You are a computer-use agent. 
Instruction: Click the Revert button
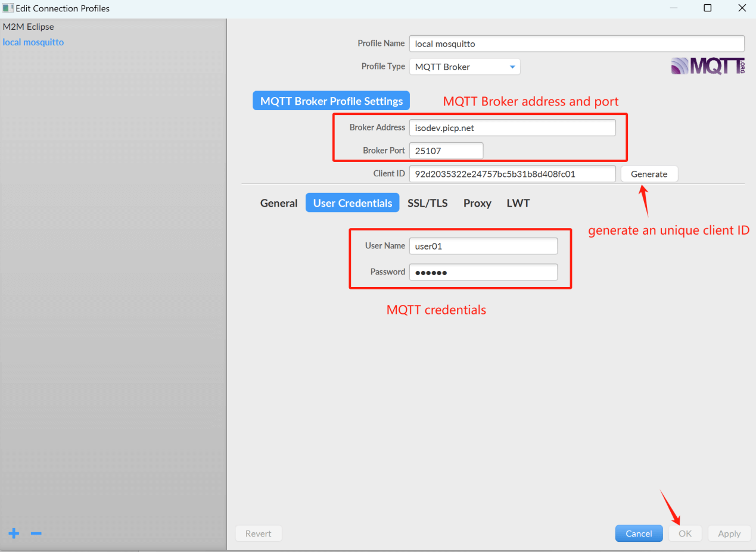pos(259,534)
